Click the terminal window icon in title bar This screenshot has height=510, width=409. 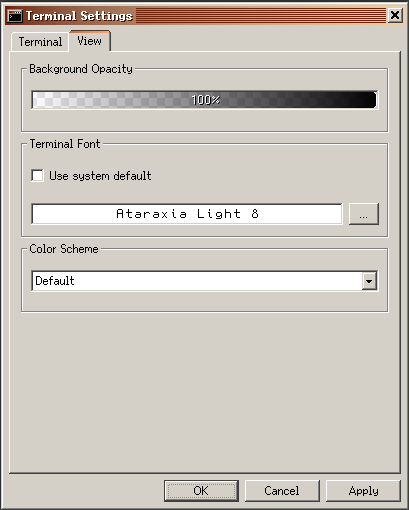tap(15, 16)
